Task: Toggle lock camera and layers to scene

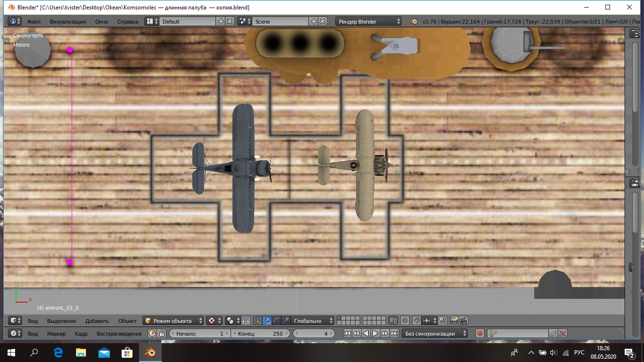Action: coord(394,321)
